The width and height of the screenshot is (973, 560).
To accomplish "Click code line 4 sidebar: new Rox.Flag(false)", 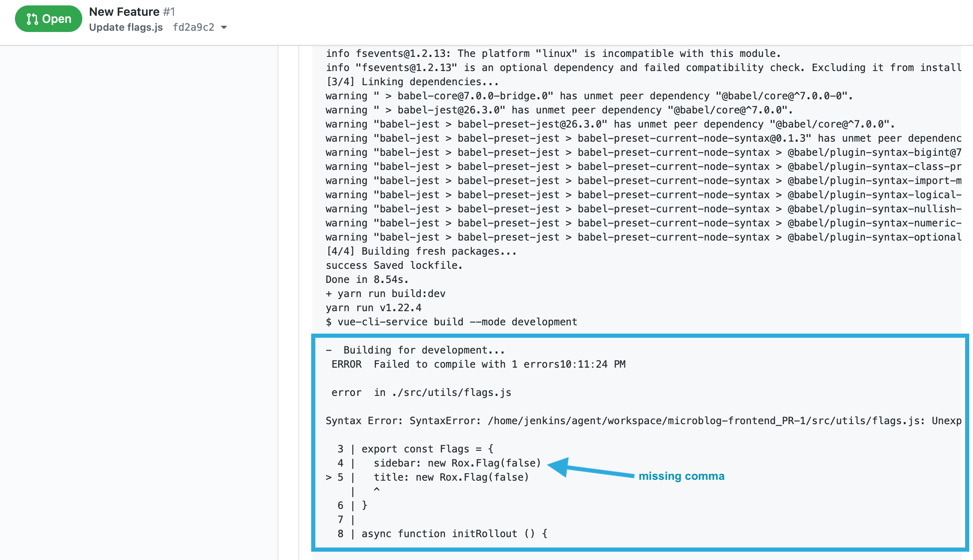I will [x=457, y=463].
